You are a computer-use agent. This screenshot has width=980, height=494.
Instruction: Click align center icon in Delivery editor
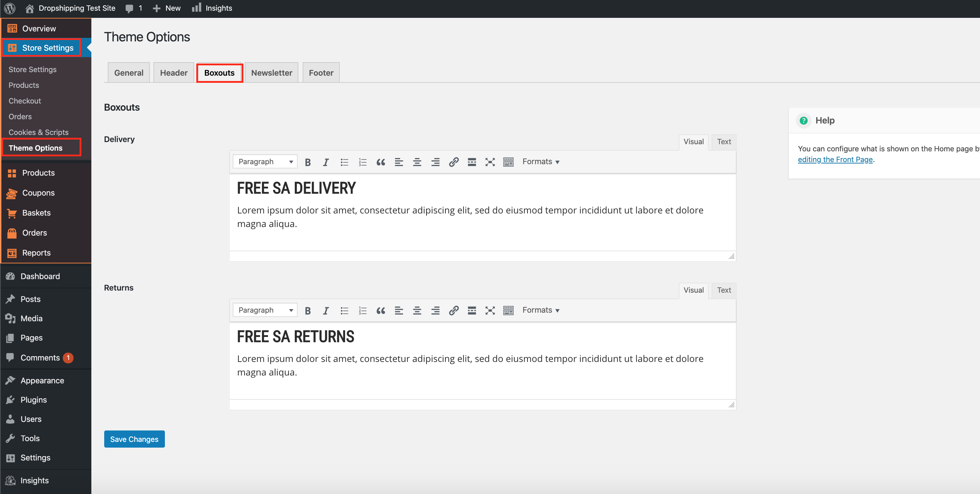pyautogui.click(x=417, y=162)
